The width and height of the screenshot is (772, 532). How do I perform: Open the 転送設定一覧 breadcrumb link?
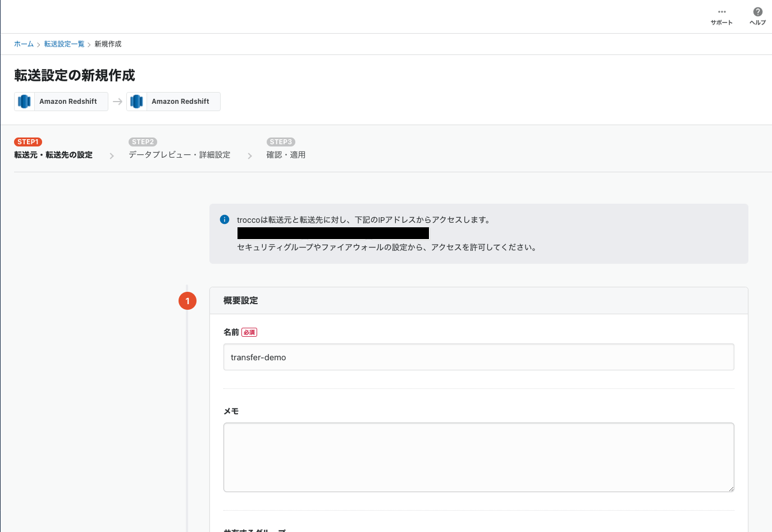pyautogui.click(x=64, y=44)
